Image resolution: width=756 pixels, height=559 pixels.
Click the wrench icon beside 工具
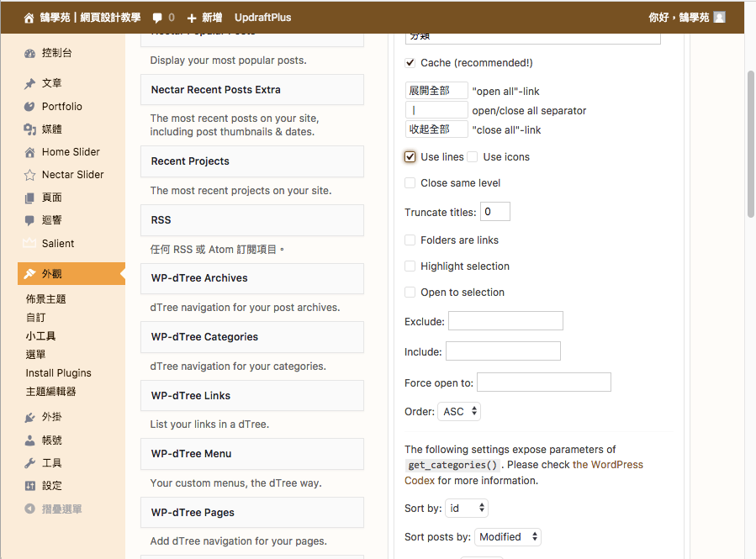(x=30, y=463)
